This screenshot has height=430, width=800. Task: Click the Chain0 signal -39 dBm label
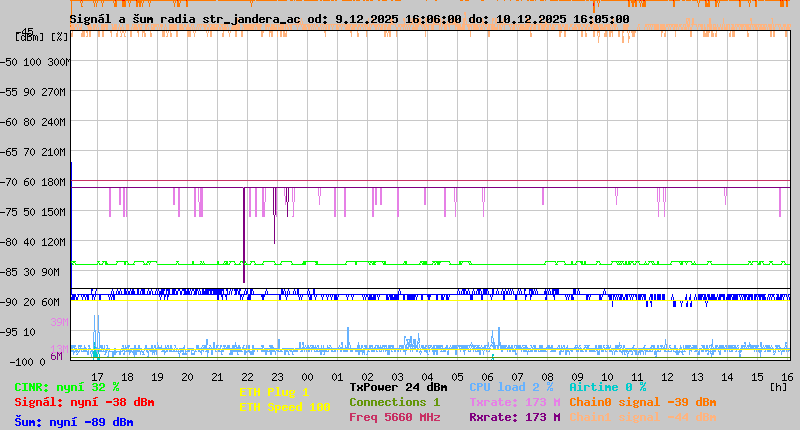(x=642, y=402)
